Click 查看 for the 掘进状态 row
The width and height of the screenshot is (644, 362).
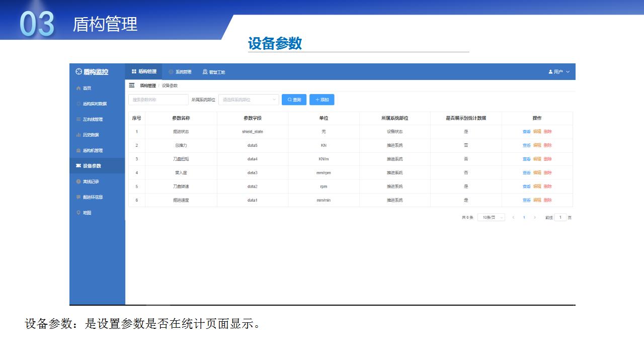[x=526, y=132]
